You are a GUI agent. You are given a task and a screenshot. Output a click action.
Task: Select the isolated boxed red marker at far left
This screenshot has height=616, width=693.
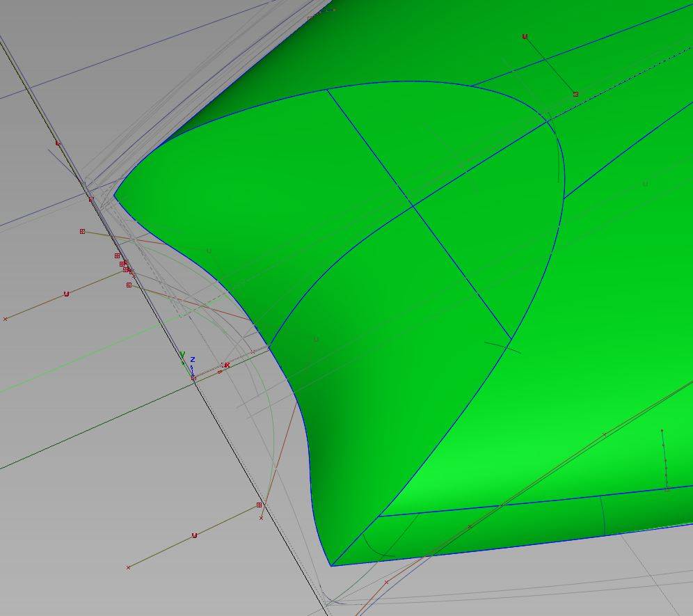coord(82,231)
